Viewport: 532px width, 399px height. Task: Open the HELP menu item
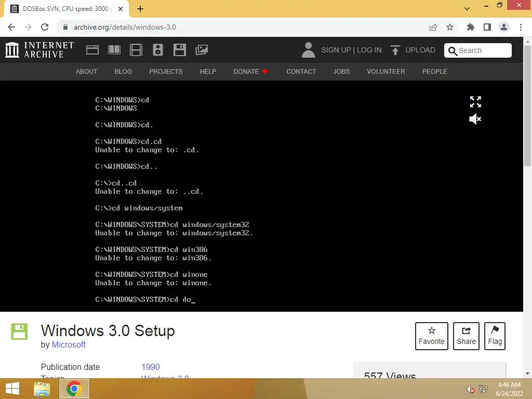point(208,72)
